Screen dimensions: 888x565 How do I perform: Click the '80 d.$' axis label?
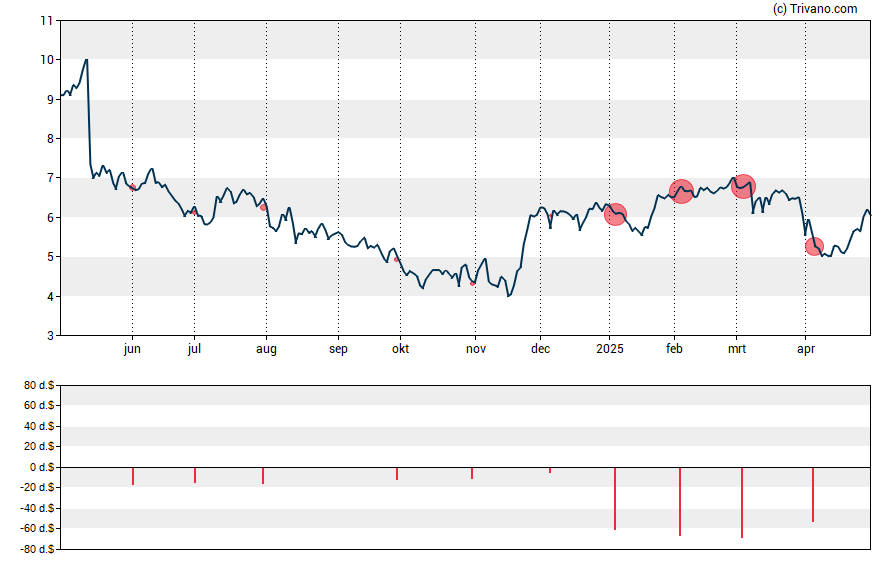[39, 386]
